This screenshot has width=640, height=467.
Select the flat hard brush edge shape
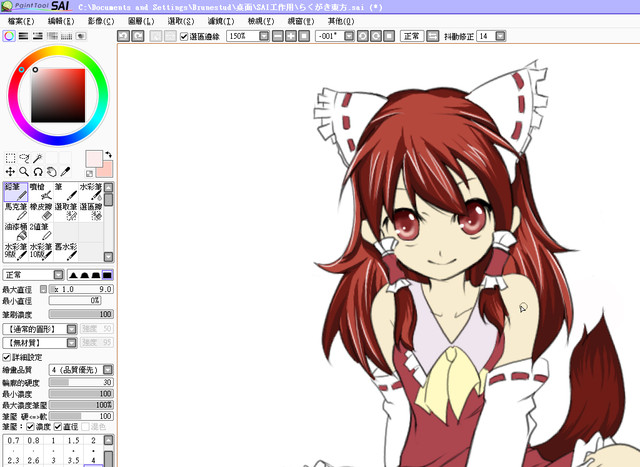[x=107, y=275]
